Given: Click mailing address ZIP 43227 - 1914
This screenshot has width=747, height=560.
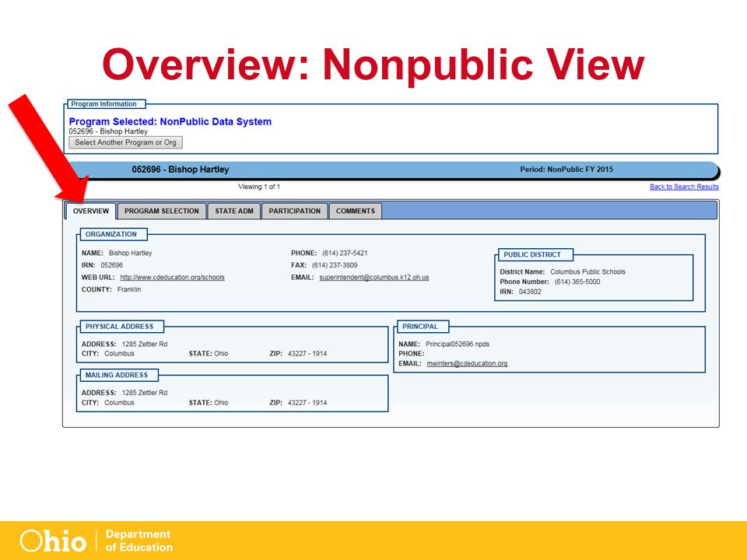Looking at the screenshot, I should 307,403.
